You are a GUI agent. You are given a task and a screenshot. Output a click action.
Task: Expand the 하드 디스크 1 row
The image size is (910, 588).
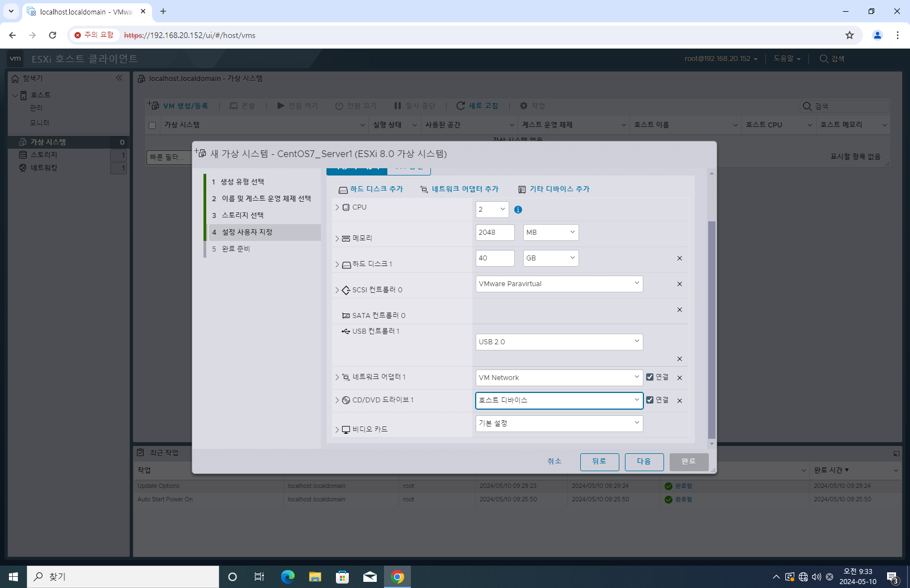(337, 264)
